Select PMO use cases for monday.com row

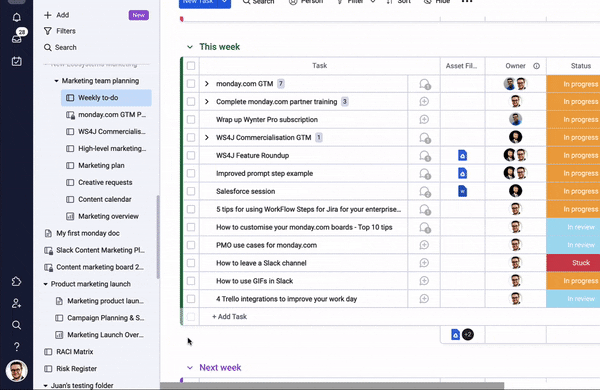(191, 245)
